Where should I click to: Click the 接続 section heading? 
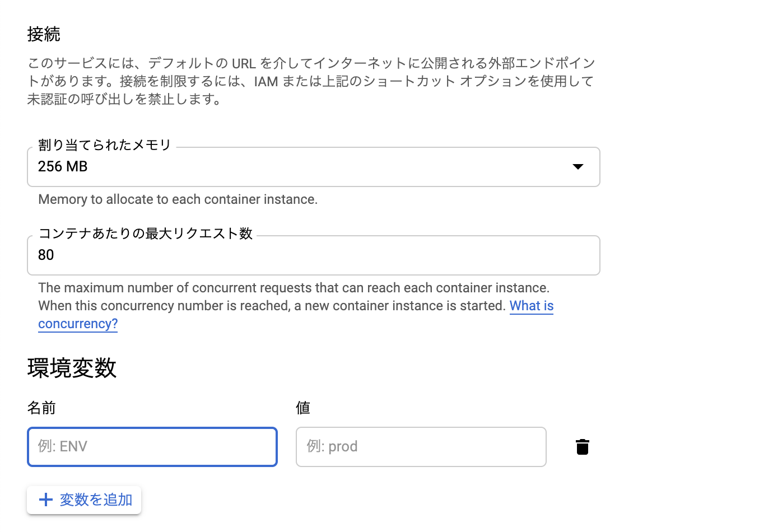click(44, 34)
